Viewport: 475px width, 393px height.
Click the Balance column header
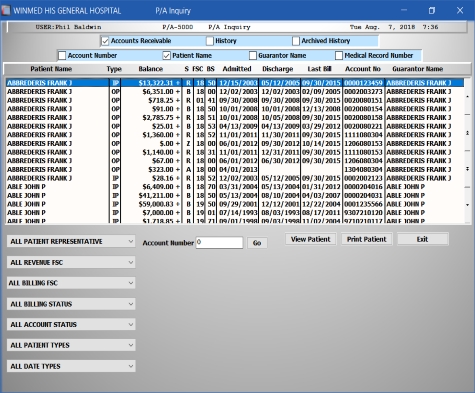point(151,69)
